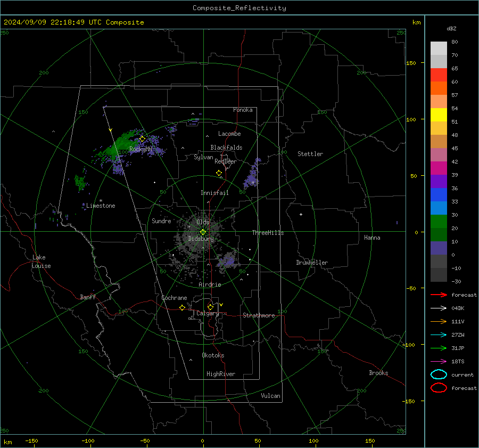Select the Lake Louise map label
This screenshot has width=479, height=448.
[x=41, y=262]
